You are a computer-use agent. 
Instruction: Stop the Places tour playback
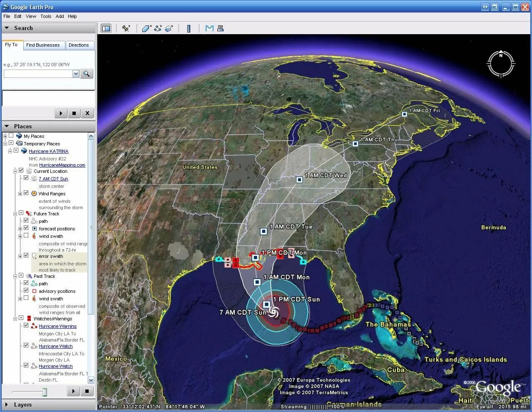point(87,391)
